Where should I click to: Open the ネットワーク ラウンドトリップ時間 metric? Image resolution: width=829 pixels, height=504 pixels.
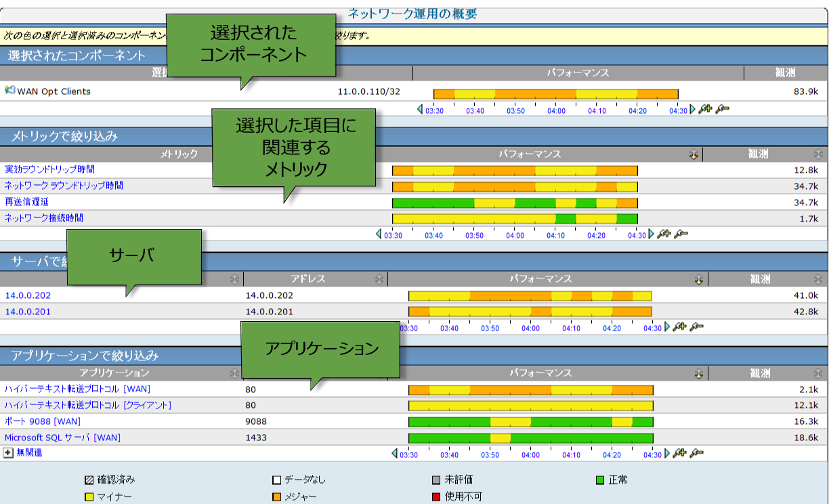click(64, 185)
